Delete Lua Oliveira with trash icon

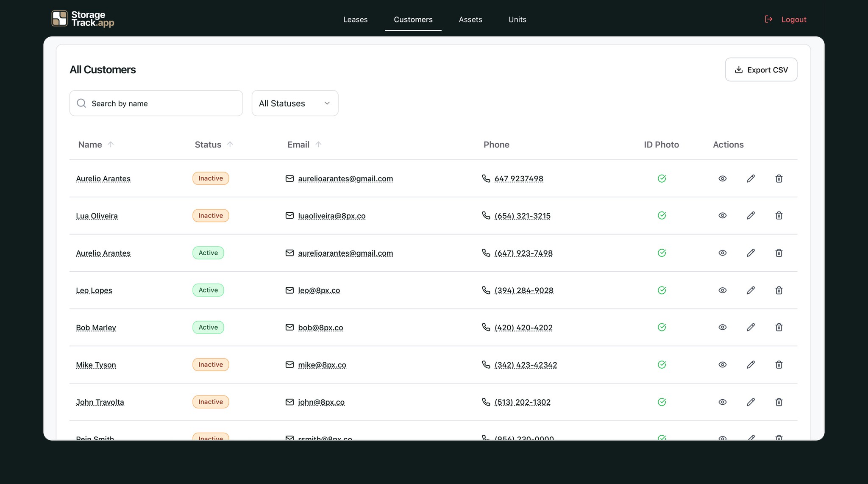pyautogui.click(x=779, y=216)
